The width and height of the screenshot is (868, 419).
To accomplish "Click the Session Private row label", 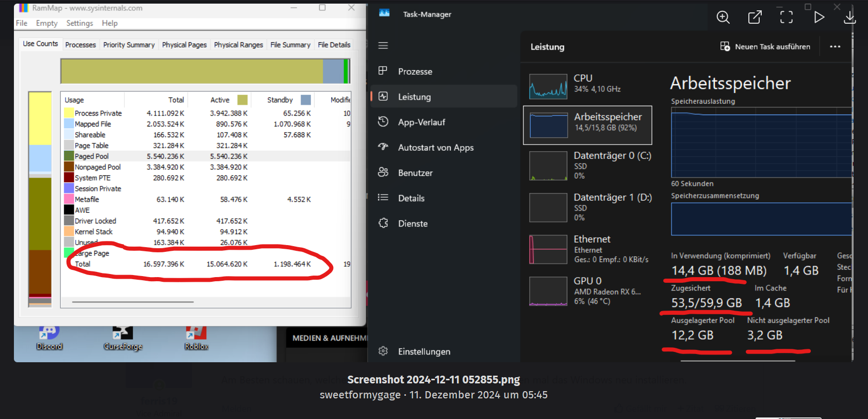I will click(x=97, y=189).
